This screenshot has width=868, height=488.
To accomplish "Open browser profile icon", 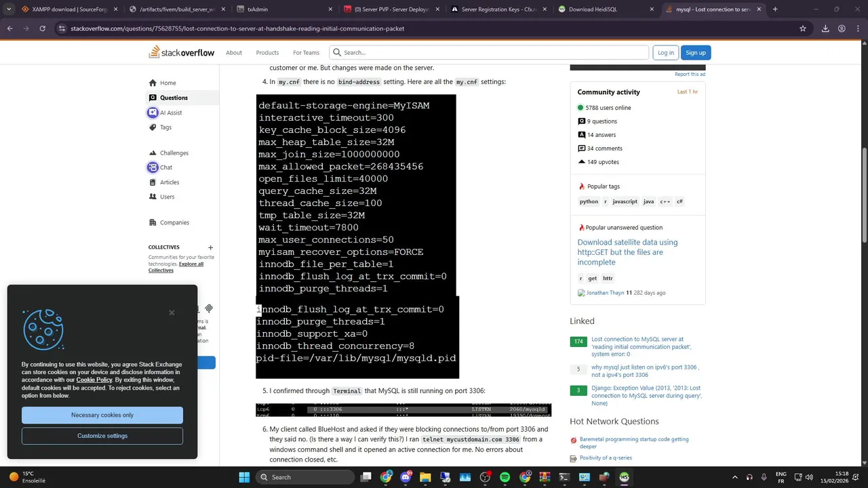I will [x=842, y=28].
